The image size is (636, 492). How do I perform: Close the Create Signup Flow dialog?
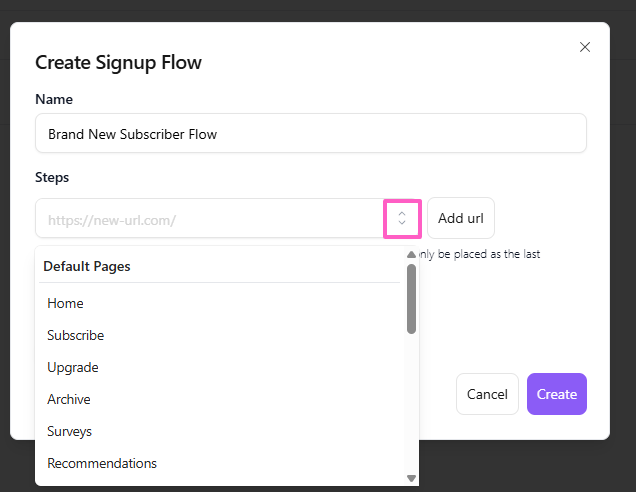pos(585,47)
